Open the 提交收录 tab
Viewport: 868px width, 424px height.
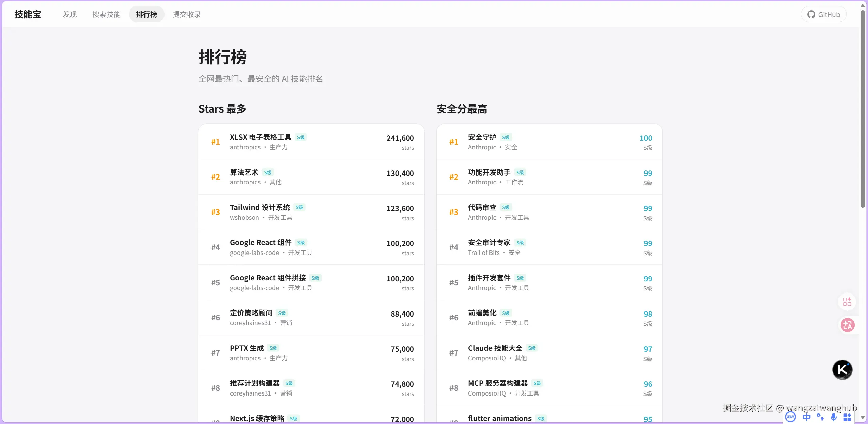(187, 14)
